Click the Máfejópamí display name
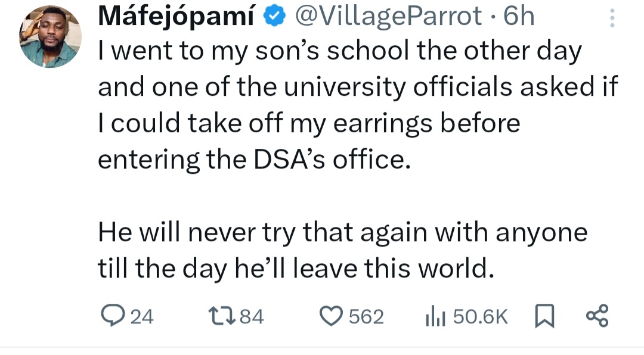 click(x=177, y=17)
